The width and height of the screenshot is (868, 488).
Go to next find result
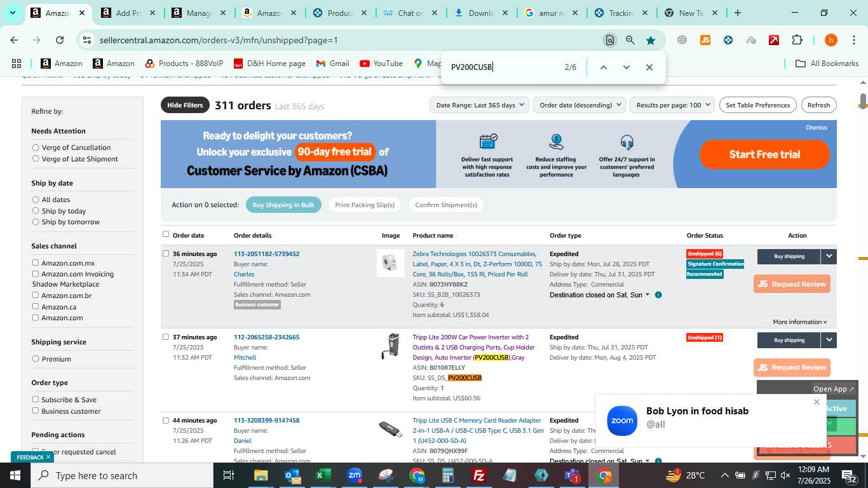(x=627, y=67)
